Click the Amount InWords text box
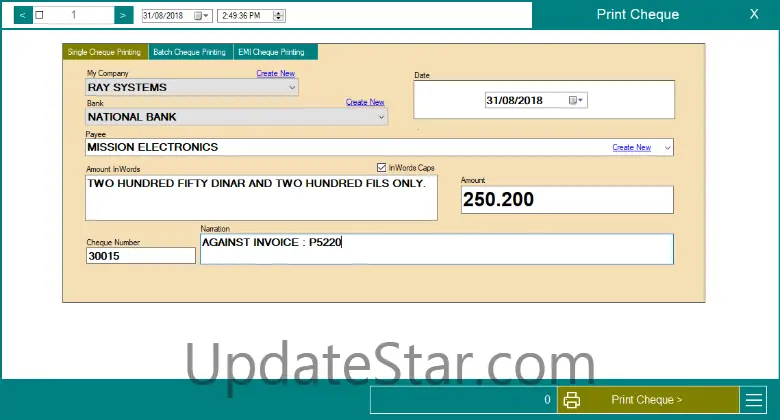780x420 pixels. click(261, 198)
